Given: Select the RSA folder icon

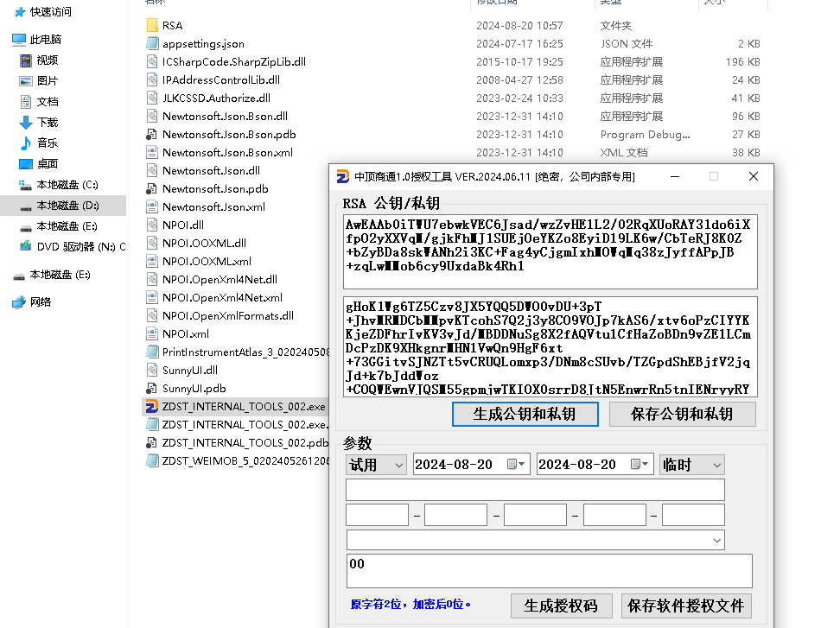Looking at the screenshot, I should pos(152,26).
